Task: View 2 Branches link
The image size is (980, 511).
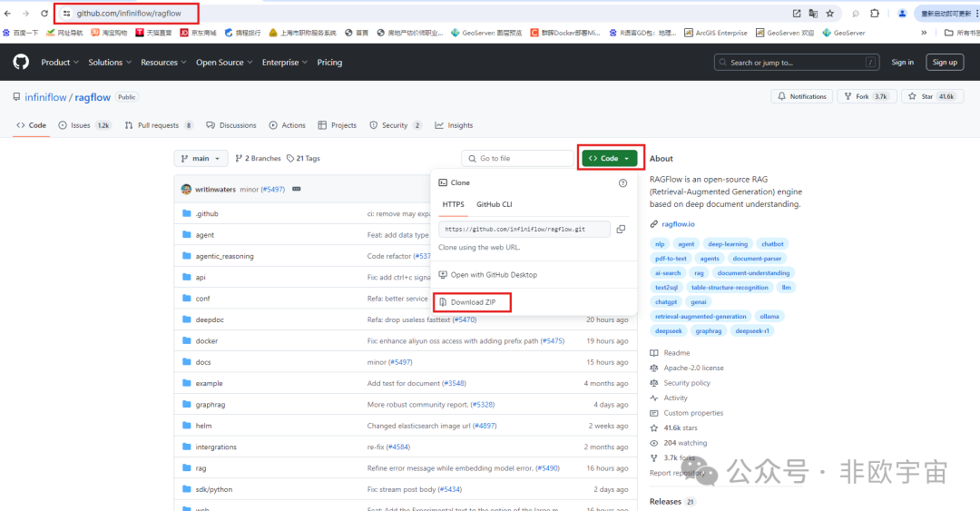Action: 258,158
